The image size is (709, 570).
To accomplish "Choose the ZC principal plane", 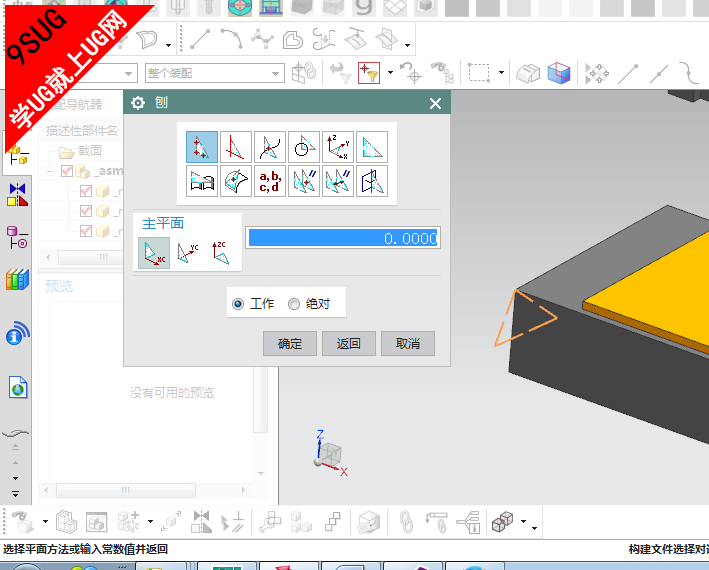I will pyautogui.click(x=221, y=253).
